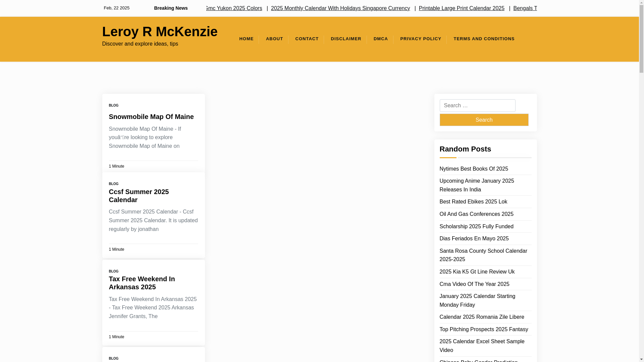Open Ccsf Summer 2025 Calendar post

click(139, 196)
